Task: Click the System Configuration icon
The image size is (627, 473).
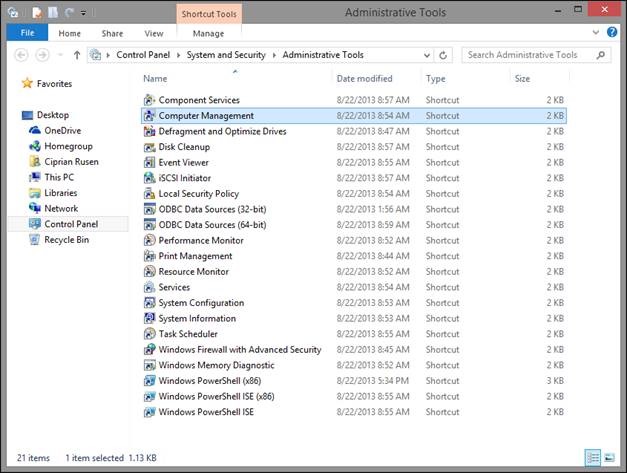Action: (x=150, y=303)
